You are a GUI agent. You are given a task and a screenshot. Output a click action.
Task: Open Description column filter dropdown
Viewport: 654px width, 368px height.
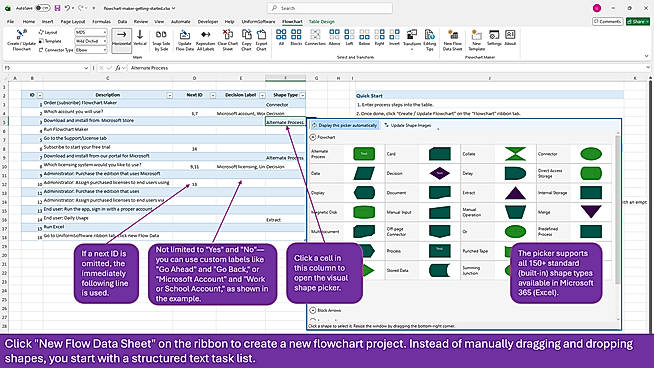[170, 96]
